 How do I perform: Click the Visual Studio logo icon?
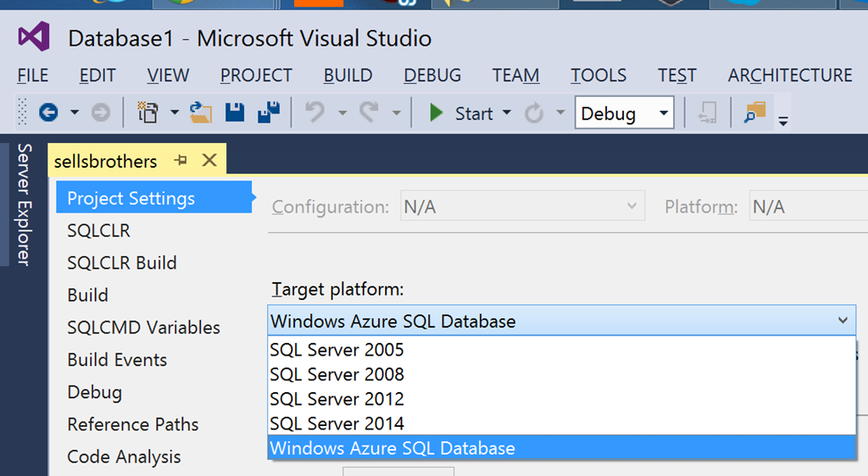(34, 37)
